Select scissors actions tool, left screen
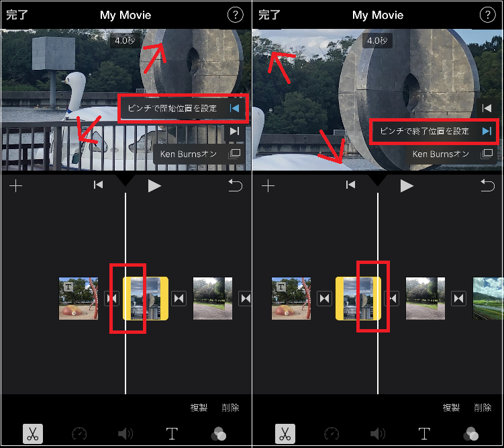This screenshot has width=504, height=448. click(x=33, y=434)
